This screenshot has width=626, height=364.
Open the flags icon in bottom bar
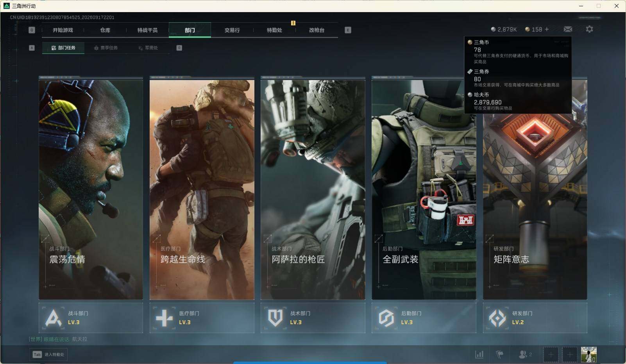[499, 354]
